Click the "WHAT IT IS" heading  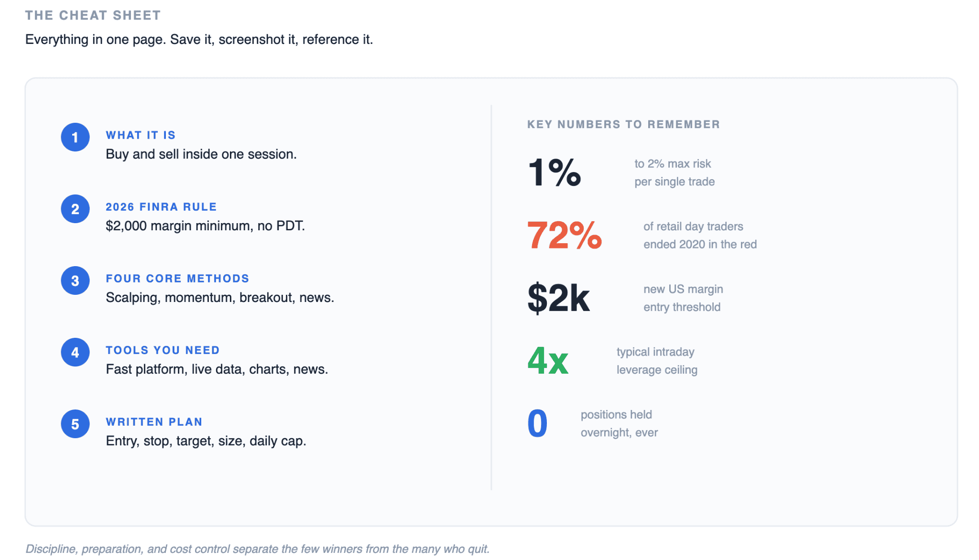tap(141, 135)
